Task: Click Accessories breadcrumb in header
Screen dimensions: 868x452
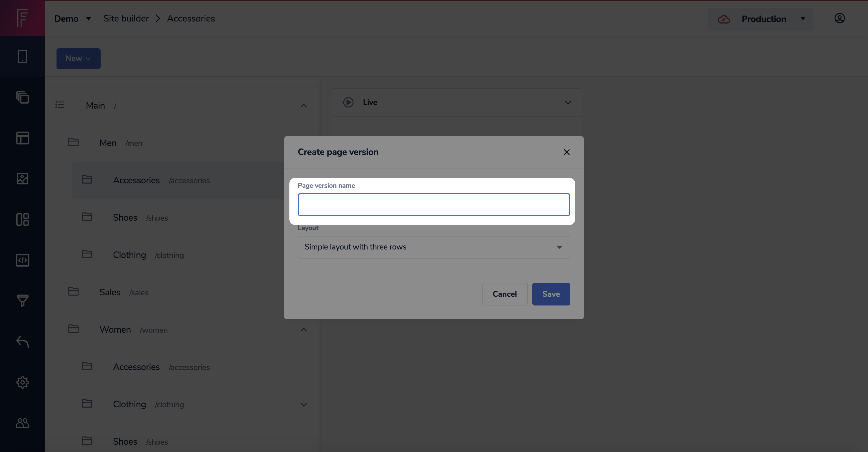Action: [191, 19]
